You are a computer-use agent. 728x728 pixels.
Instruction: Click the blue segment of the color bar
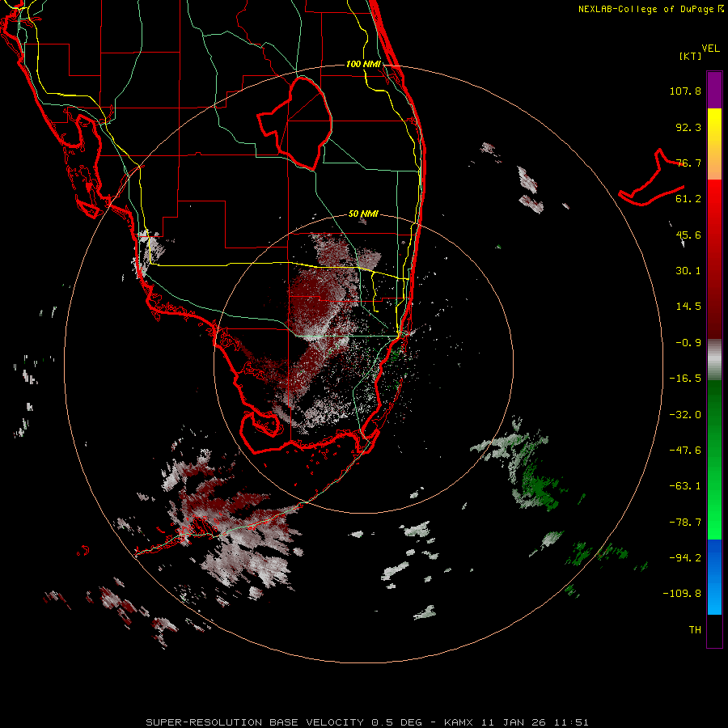pyautogui.click(x=714, y=577)
